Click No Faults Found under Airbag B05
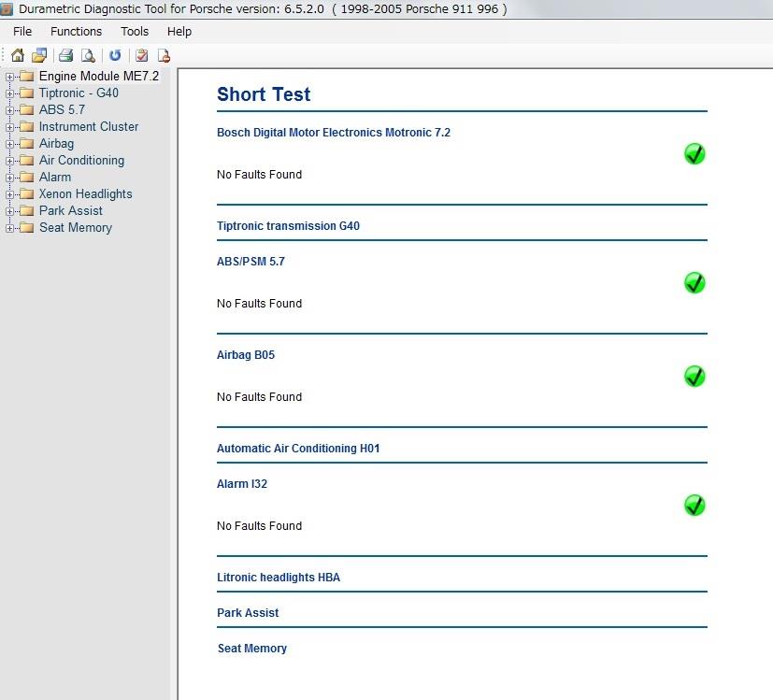 259,397
